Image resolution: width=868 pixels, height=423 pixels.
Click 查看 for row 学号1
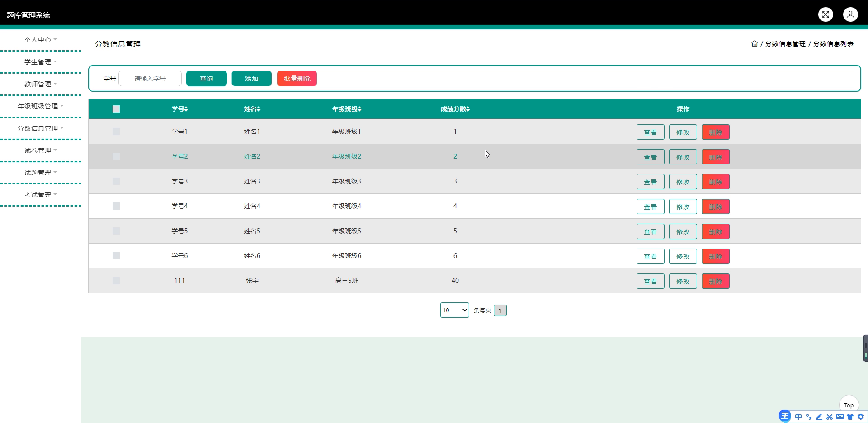(x=651, y=132)
